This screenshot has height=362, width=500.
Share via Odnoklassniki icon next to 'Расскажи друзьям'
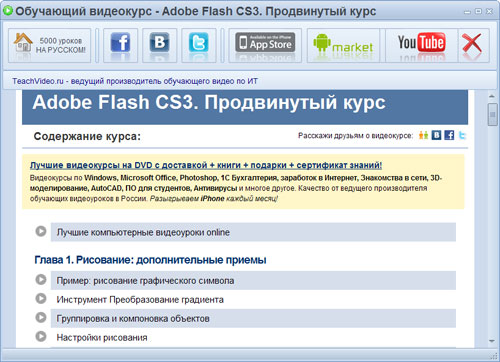[423, 135]
